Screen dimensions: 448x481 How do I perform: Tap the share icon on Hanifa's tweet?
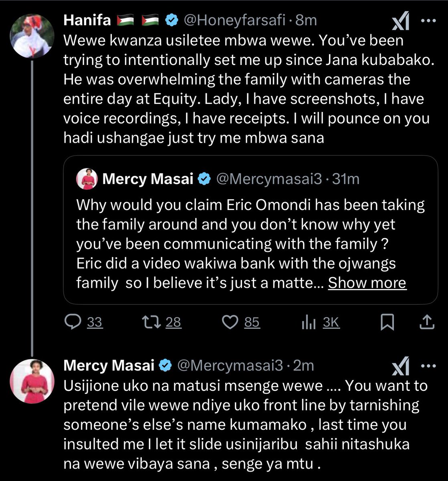427,322
